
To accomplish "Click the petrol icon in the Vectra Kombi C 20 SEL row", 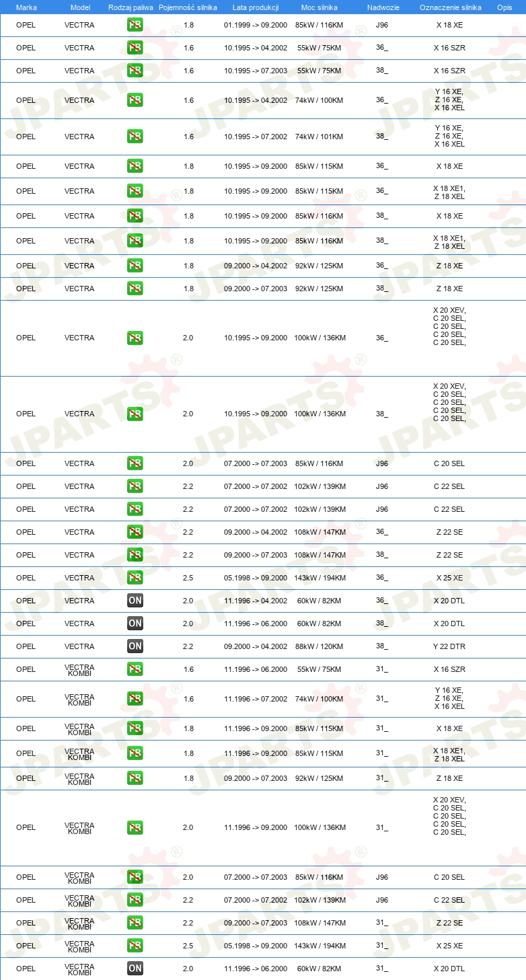I will click(x=135, y=877).
